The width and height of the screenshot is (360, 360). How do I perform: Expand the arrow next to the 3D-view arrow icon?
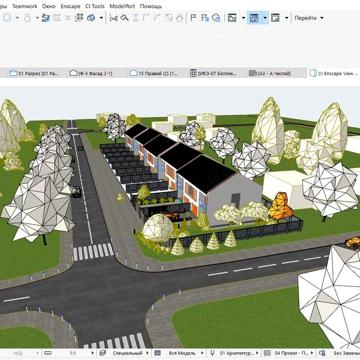(101, 18)
